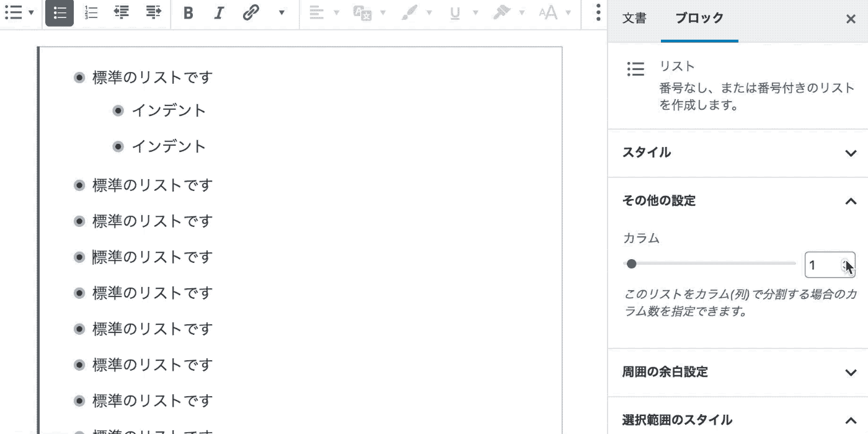The height and width of the screenshot is (434, 868).
Task: Select the unordered bullet list button
Action: [60, 13]
